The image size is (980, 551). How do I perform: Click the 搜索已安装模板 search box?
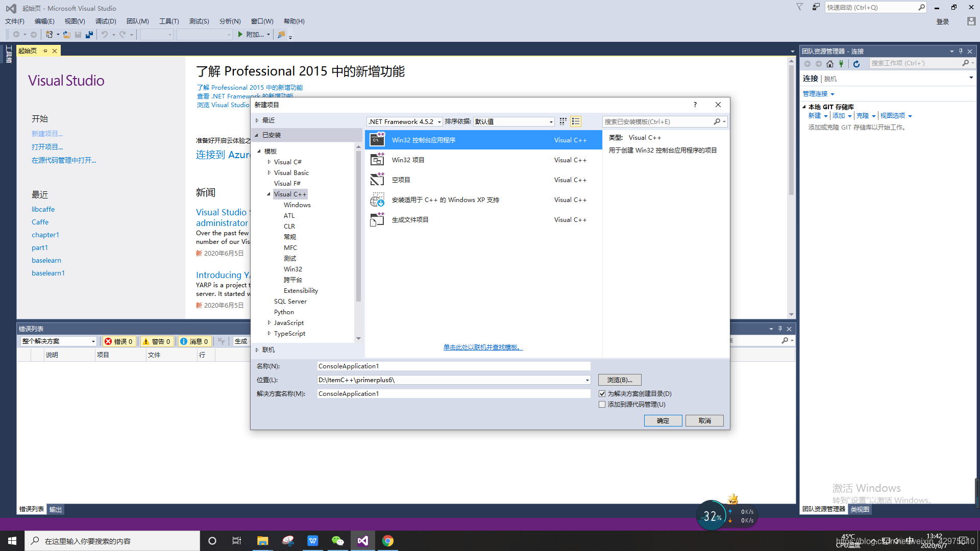point(658,121)
